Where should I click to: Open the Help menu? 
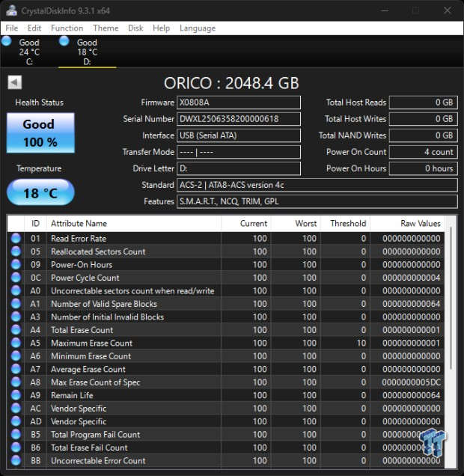161,28
